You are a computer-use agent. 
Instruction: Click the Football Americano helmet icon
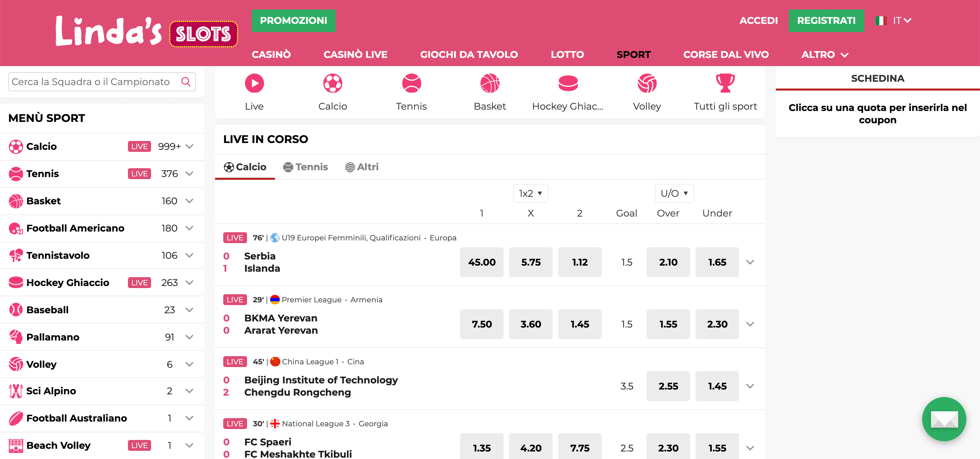tap(16, 228)
